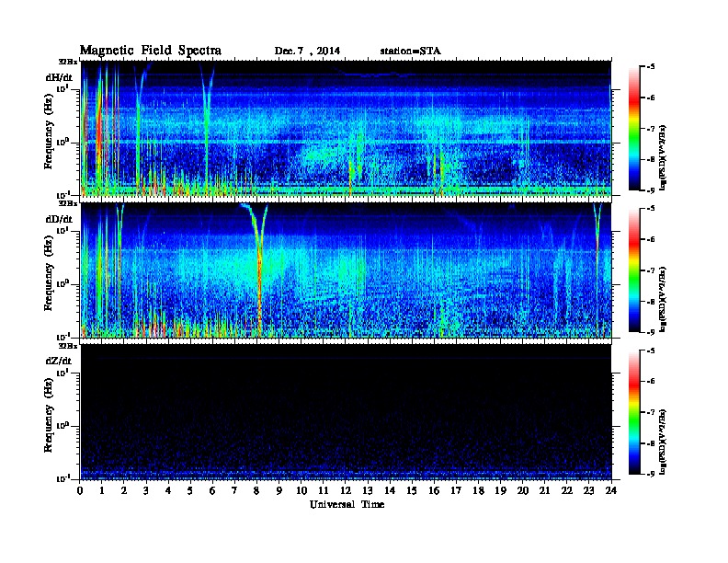Click the -6 value on dZ/dt color bar
Screen dimensions: 728x563
[x=651, y=381]
